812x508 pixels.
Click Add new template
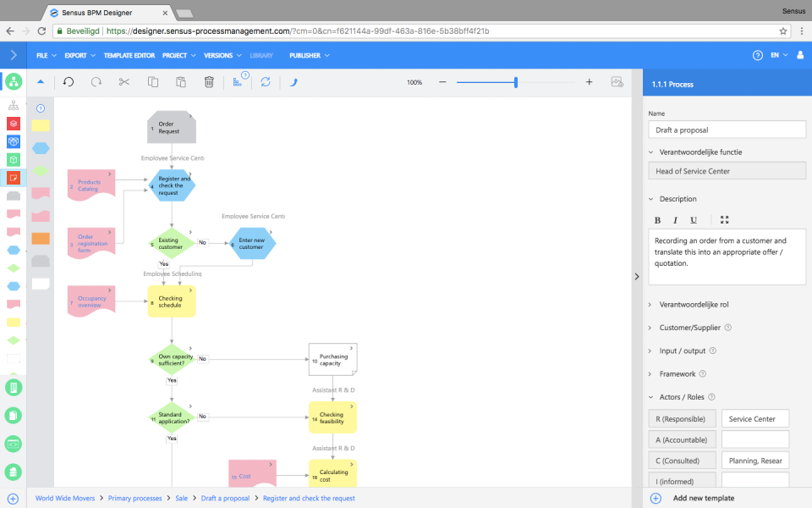click(703, 498)
